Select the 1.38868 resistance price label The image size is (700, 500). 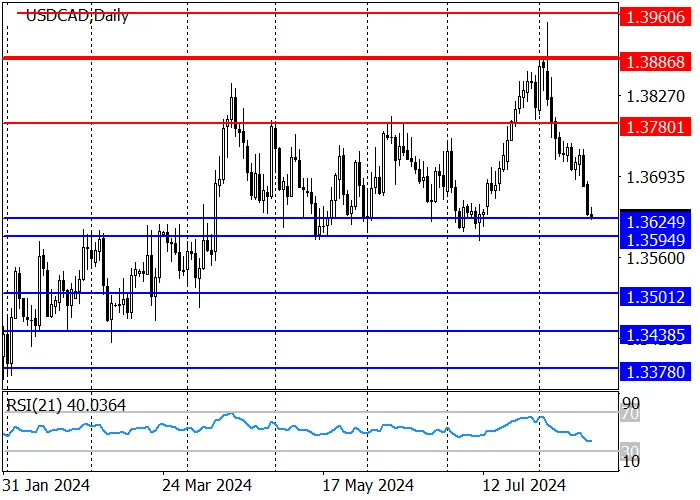655,62
